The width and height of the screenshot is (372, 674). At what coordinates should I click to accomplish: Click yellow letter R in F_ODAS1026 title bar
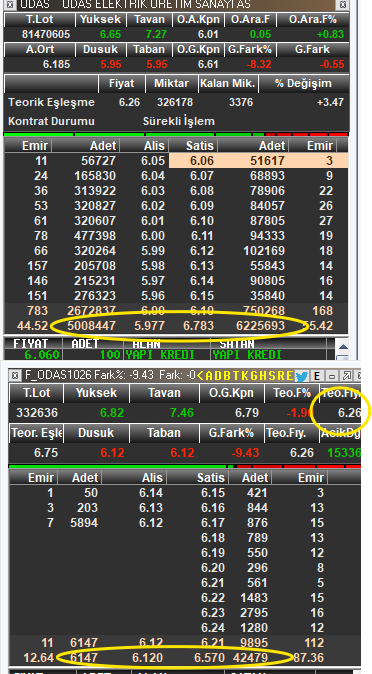pyautogui.click(x=280, y=376)
